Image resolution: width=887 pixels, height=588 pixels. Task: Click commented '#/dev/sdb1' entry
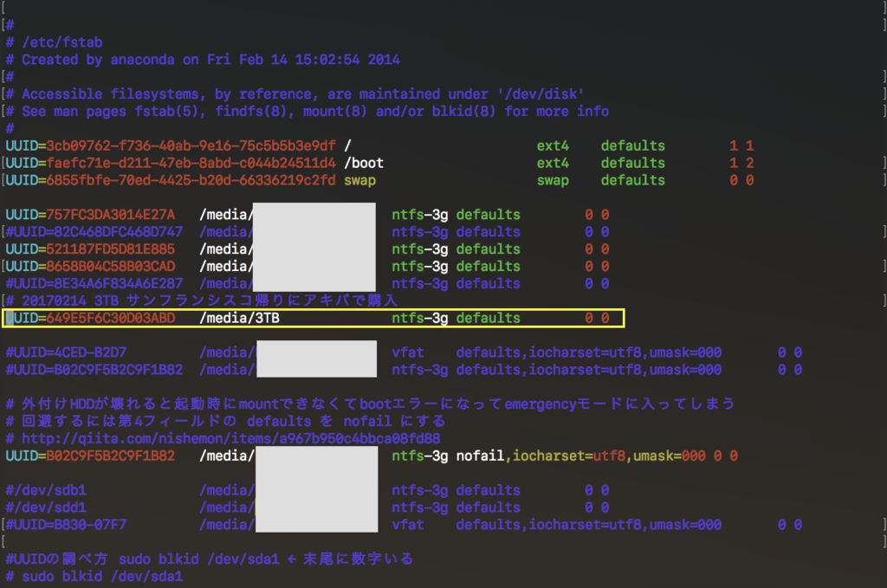[x=47, y=490]
